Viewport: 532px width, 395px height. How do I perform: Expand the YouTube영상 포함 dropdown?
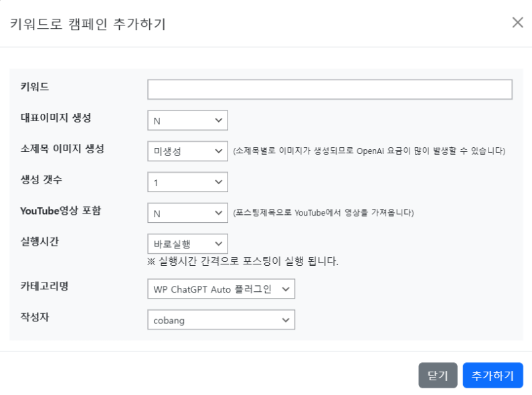click(x=187, y=213)
